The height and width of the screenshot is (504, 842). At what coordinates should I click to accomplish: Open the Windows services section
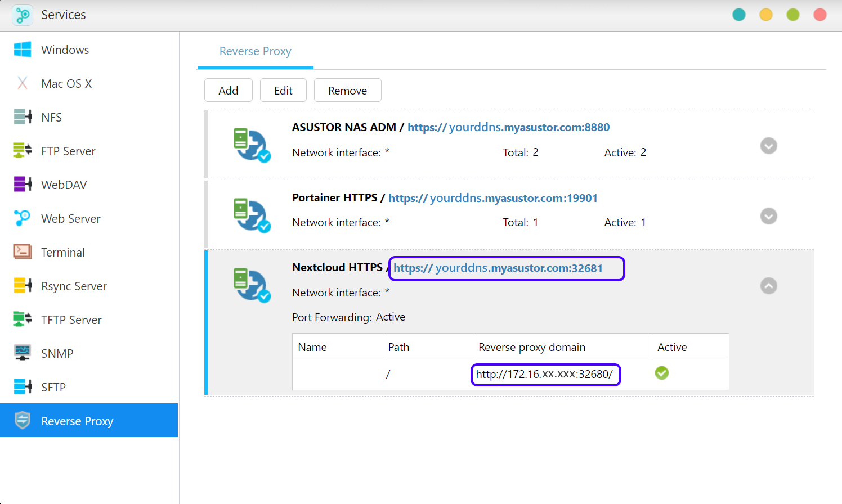click(x=89, y=49)
